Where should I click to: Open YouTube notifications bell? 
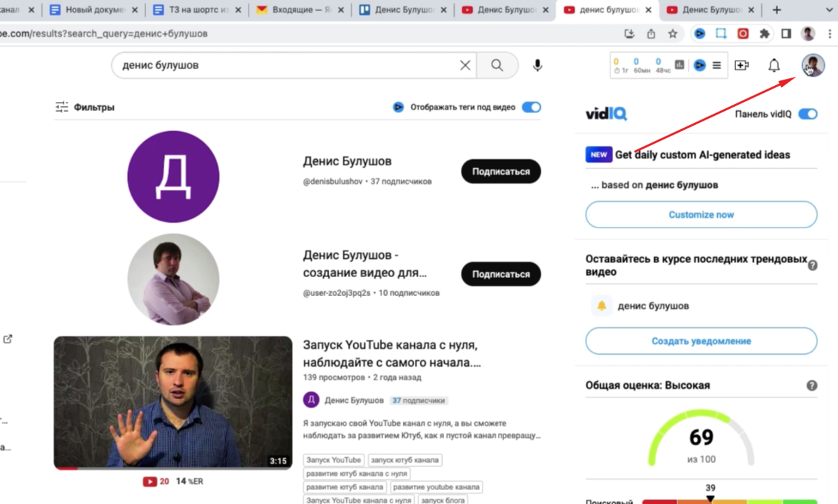click(x=774, y=65)
